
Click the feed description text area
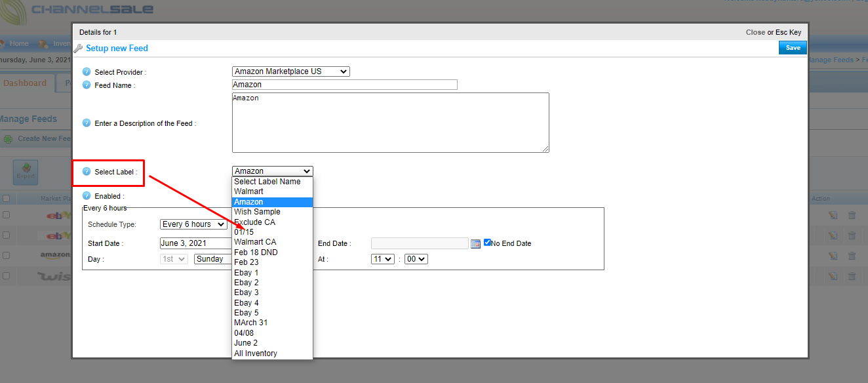pos(391,123)
